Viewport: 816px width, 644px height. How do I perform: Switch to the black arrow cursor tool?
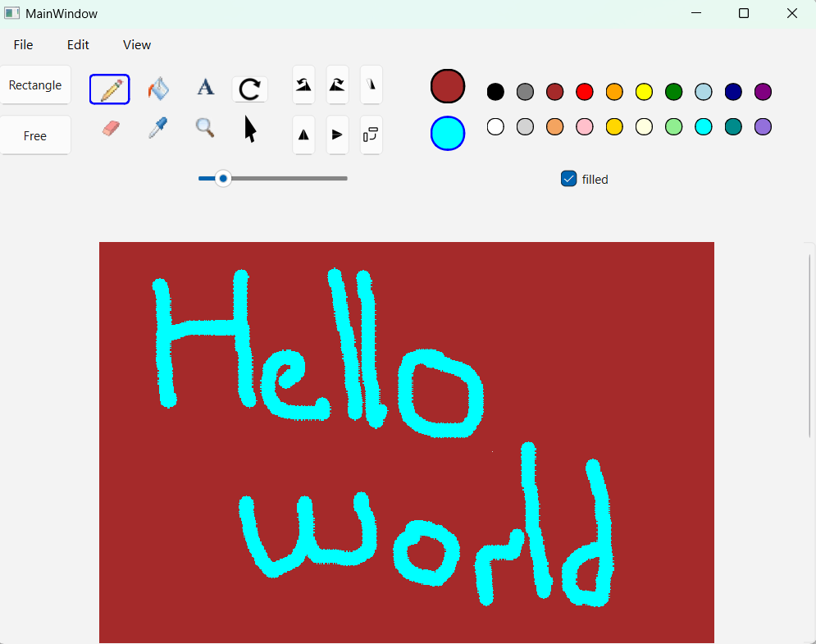(x=250, y=129)
